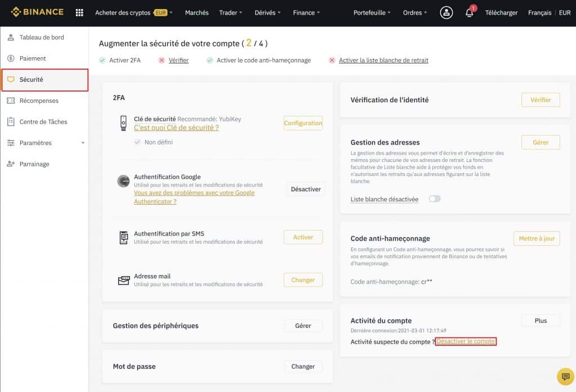Click the Français language selector
Image resolution: width=576 pixels, height=392 pixels.
(x=539, y=12)
